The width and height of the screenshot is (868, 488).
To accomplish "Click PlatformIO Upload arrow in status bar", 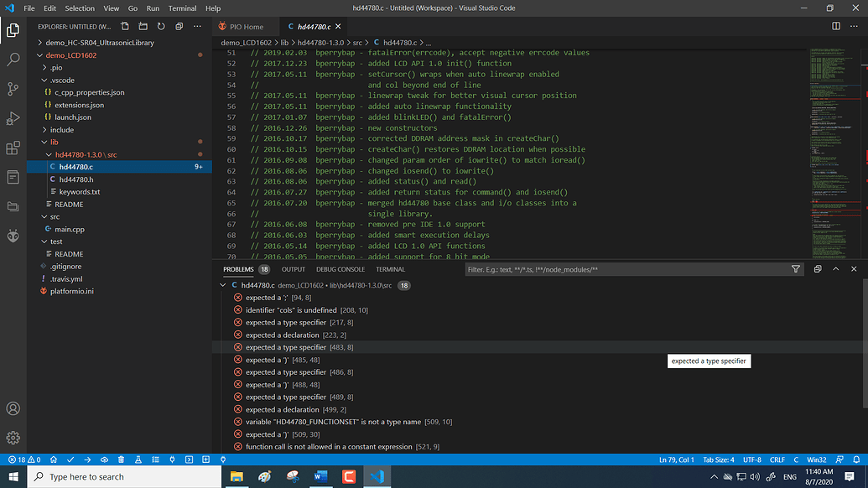I will click(87, 459).
